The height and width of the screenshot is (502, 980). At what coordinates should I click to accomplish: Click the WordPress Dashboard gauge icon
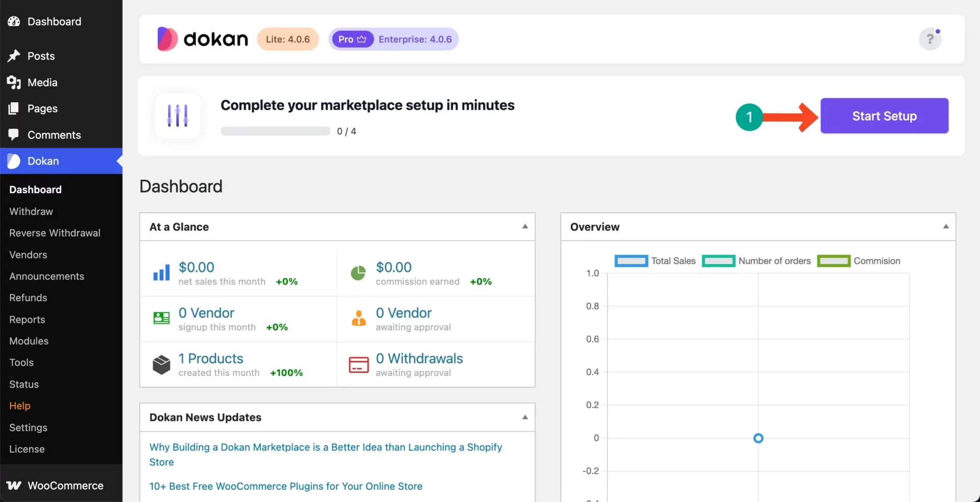tap(14, 21)
